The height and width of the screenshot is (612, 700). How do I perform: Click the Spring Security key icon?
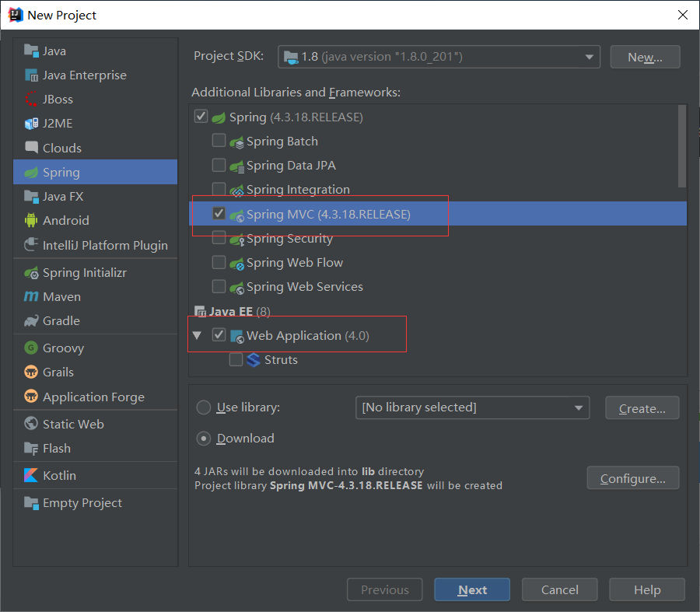[x=236, y=240]
